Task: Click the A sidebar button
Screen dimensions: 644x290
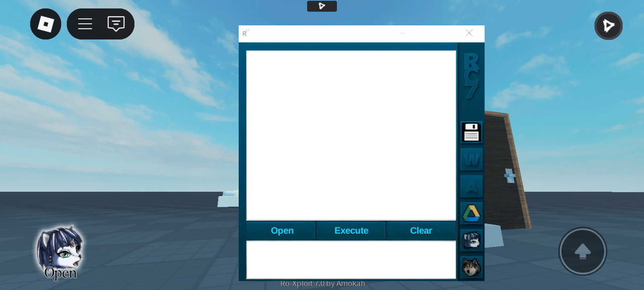Action: coord(471,186)
